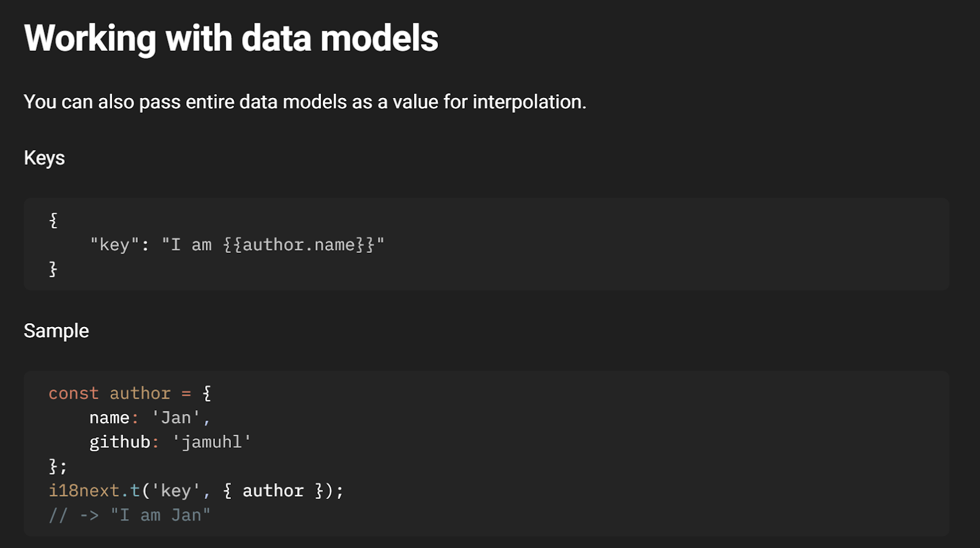This screenshot has height=548, width=980.
Task: Click the {{author.name}} placeholder text
Action: coord(298,245)
